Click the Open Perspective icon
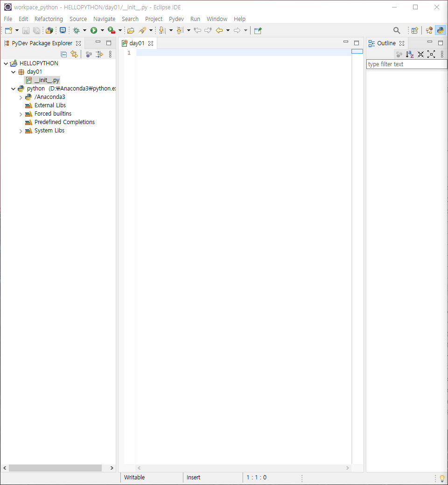Image resolution: width=448 pixels, height=485 pixels. click(414, 30)
